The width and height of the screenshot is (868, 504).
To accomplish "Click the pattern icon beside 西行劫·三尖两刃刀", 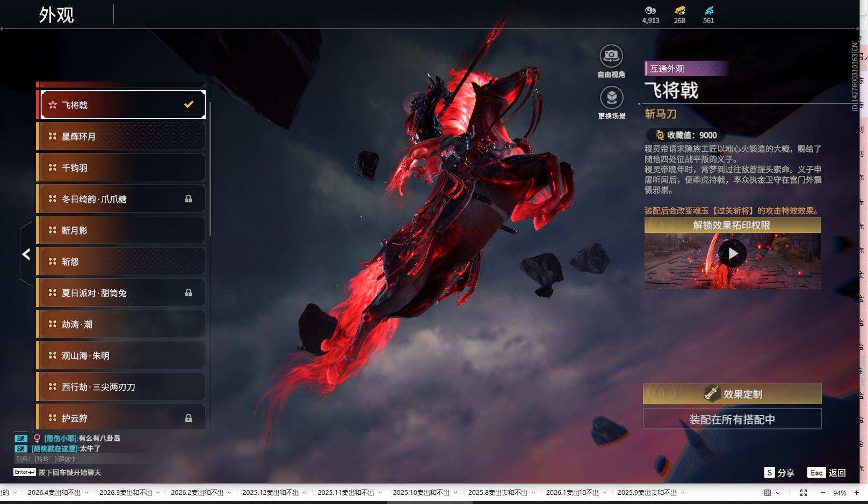I will (x=53, y=386).
